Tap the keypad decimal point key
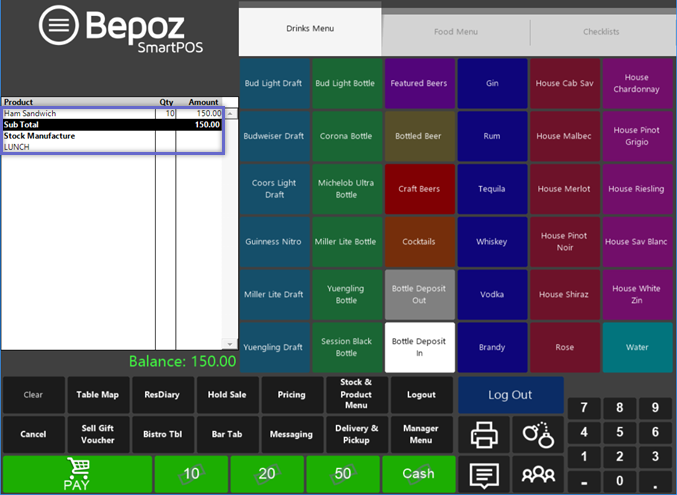This screenshot has width=677, height=495. (x=655, y=481)
